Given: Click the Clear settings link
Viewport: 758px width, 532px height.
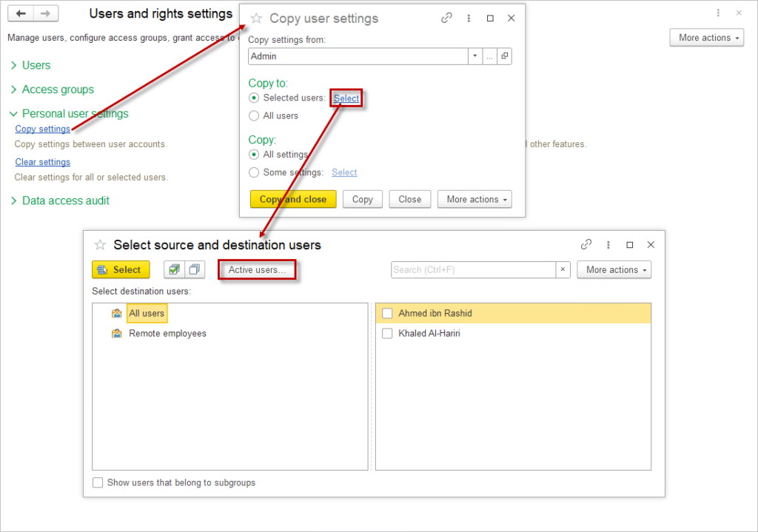Looking at the screenshot, I should click(42, 162).
